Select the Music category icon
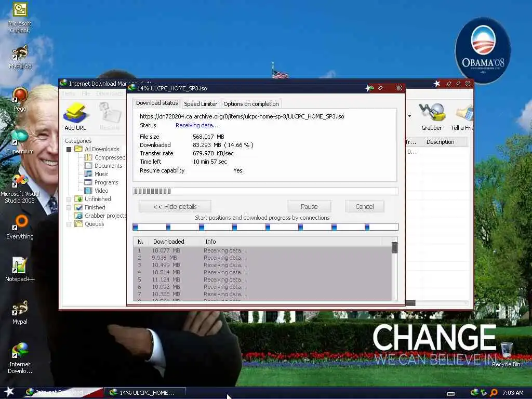Image resolution: width=532 pixels, height=399 pixels. point(88,174)
